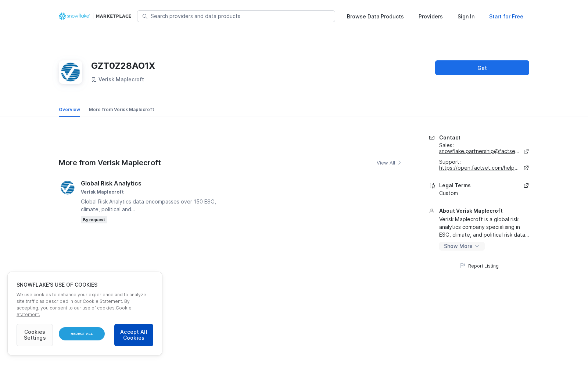Open the Sales email external link icon
This screenshot has height=368, width=588.
[x=526, y=151]
